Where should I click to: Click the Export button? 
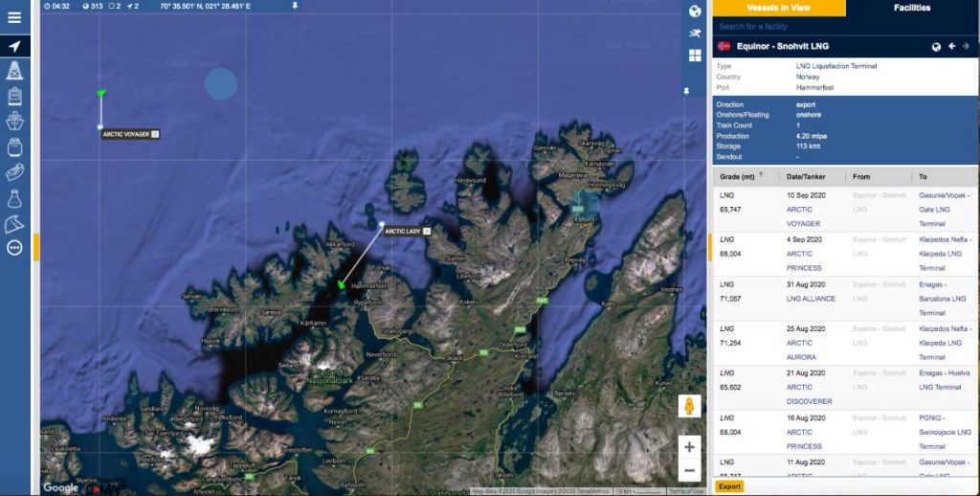[729, 486]
